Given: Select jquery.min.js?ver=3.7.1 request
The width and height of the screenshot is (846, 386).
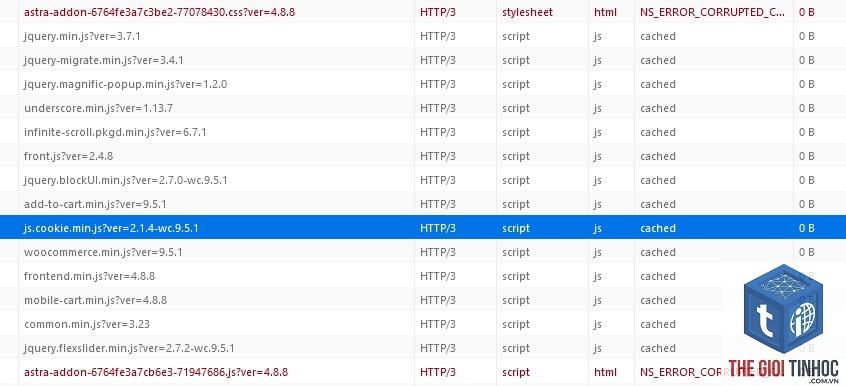Looking at the screenshot, I should 423,36.
